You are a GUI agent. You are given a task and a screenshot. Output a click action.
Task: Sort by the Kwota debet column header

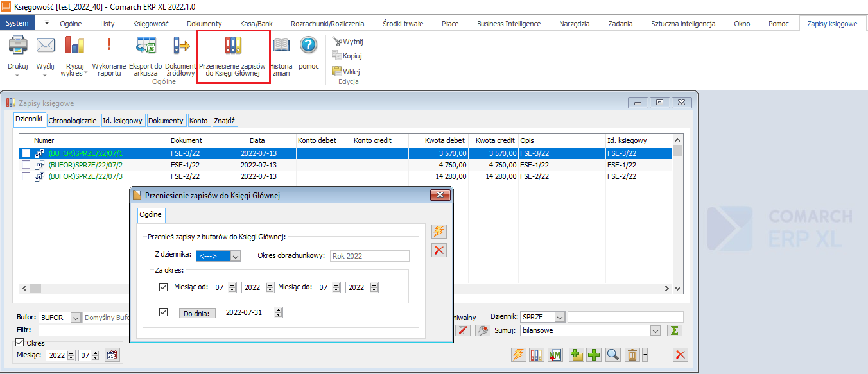pyautogui.click(x=438, y=140)
